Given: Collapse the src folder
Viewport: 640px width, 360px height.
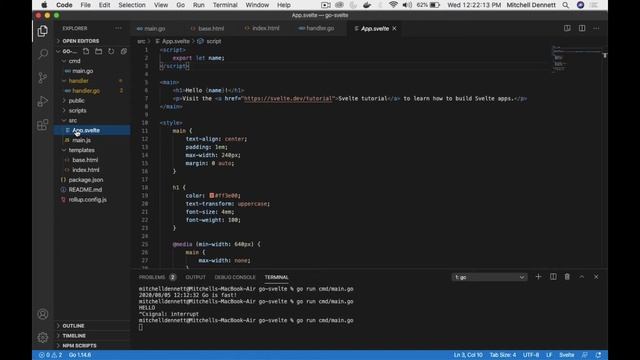Looking at the screenshot, I should (x=73, y=120).
